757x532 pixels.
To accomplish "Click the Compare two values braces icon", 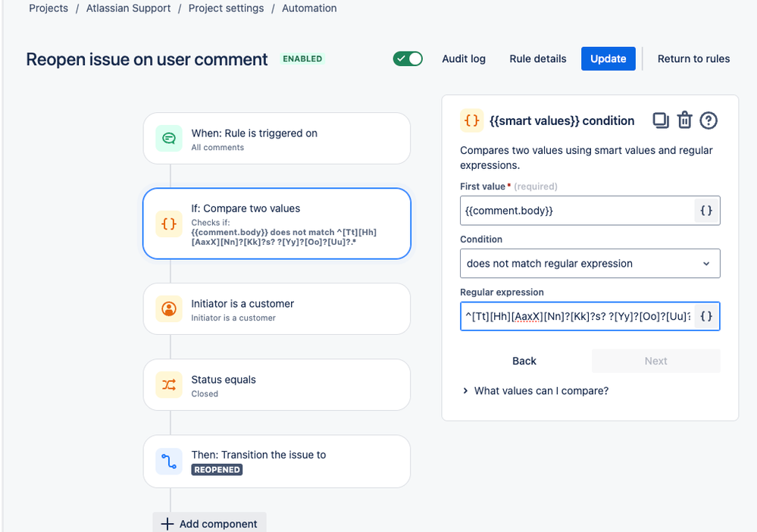I will [x=169, y=224].
